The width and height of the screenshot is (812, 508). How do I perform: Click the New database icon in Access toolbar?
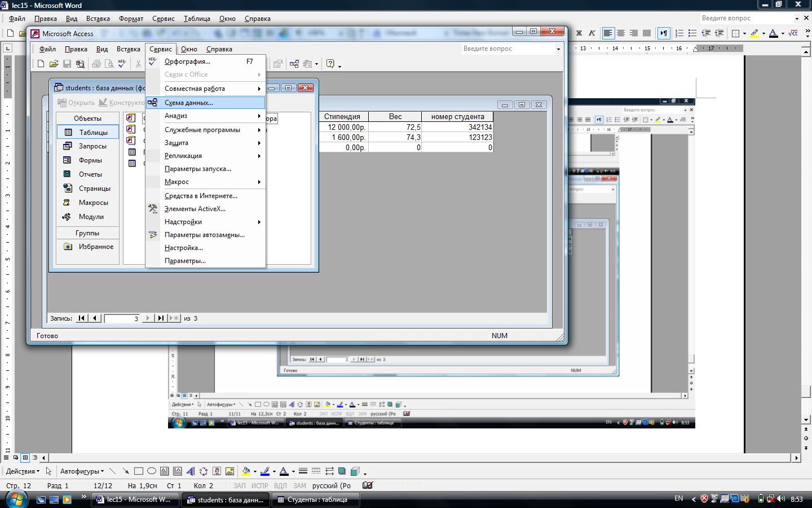tap(41, 64)
